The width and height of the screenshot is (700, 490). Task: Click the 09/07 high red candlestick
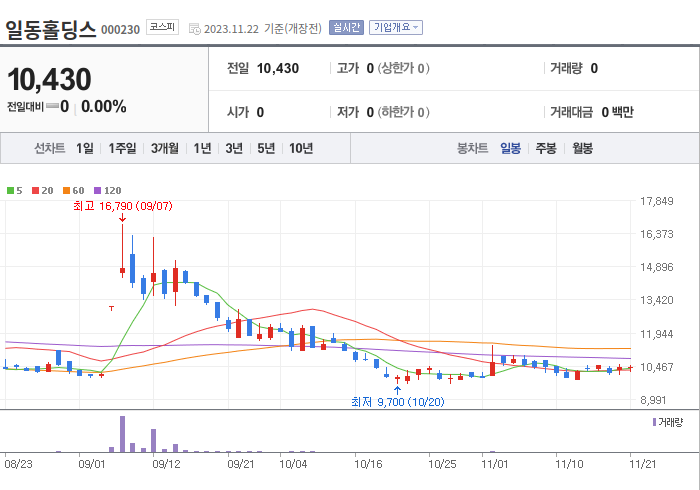pyautogui.click(x=122, y=251)
